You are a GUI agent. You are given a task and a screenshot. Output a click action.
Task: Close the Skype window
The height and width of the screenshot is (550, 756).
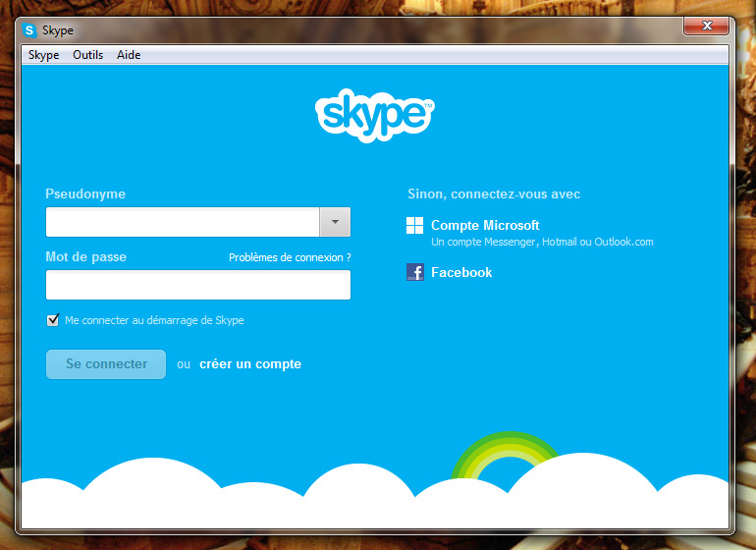tap(706, 27)
